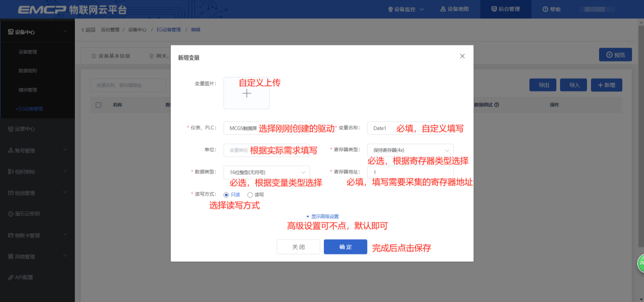The image size is (644, 302).
Task: Click the 寄存器地址 input field
Action: [x=410, y=172]
